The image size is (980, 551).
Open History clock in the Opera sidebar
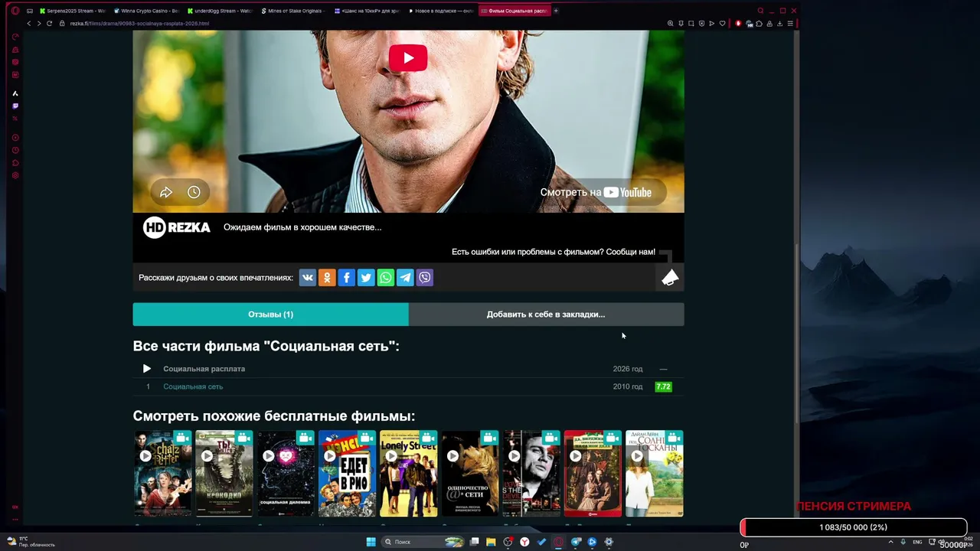pos(15,150)
